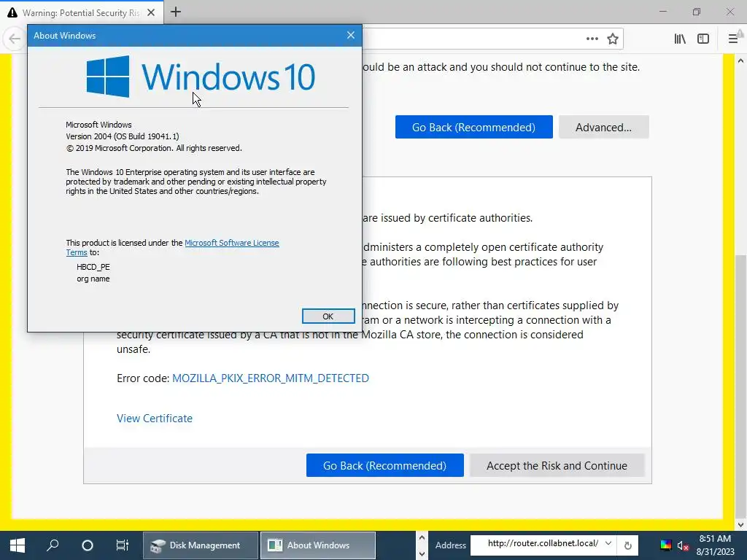
Task: Restore down the Firefox window
Action: tap(697, 12)
